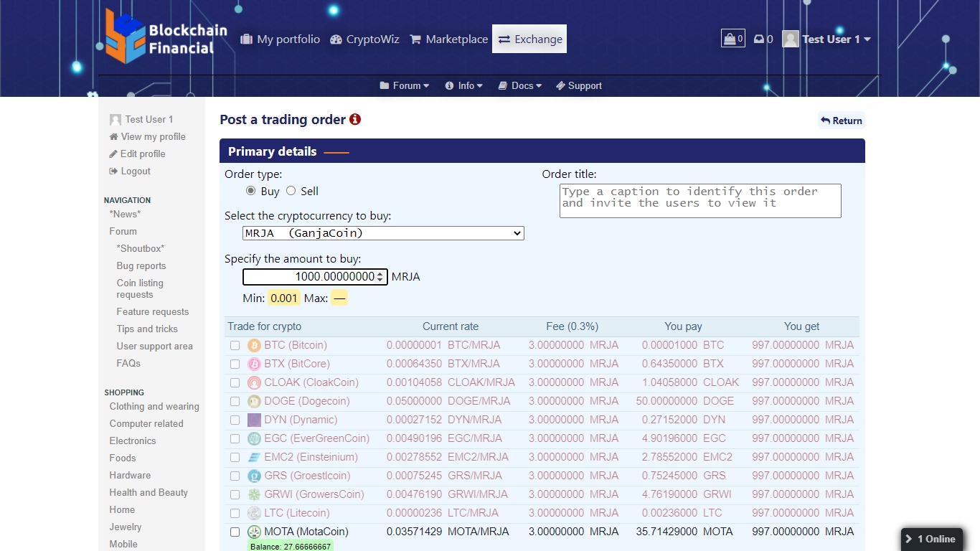Image resolution: width=980 pixels, height=551 pixels.
Task: Open the shopping cart icon in header
Action: click(x=732, y=39)
